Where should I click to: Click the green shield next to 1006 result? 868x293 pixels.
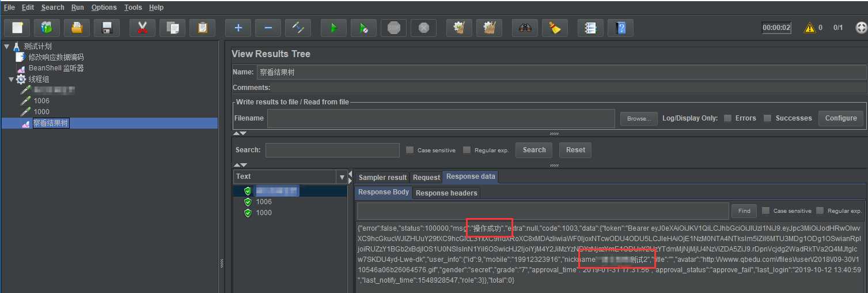[x=248, y=202]
